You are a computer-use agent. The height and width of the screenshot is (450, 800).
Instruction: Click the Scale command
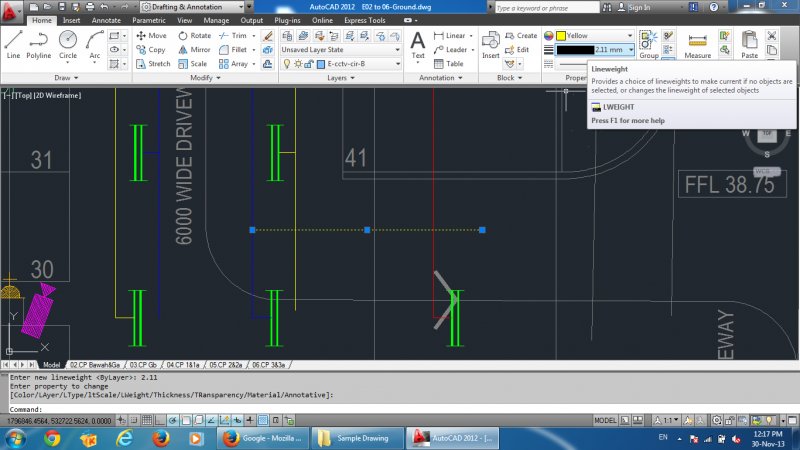coord(193,64)
